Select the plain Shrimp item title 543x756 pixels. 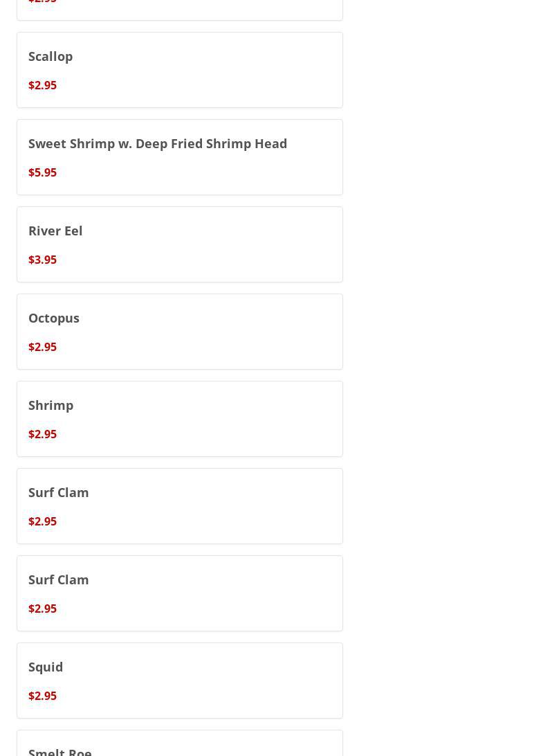point(50,405)
